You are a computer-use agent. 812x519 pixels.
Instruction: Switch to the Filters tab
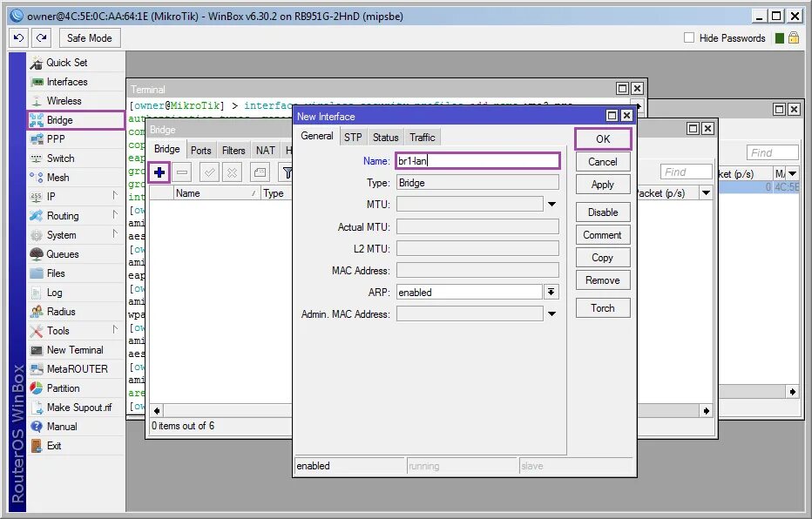(233, 150)
